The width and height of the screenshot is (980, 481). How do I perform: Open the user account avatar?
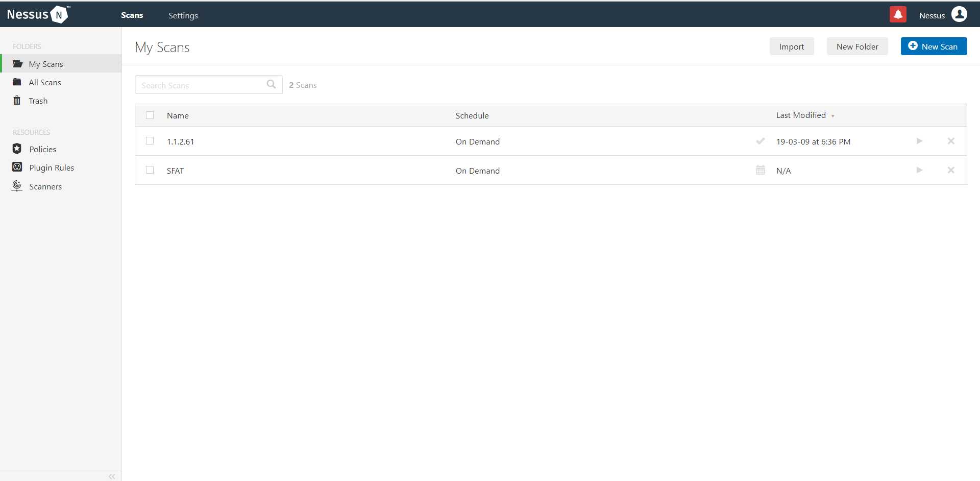(959, 14)
